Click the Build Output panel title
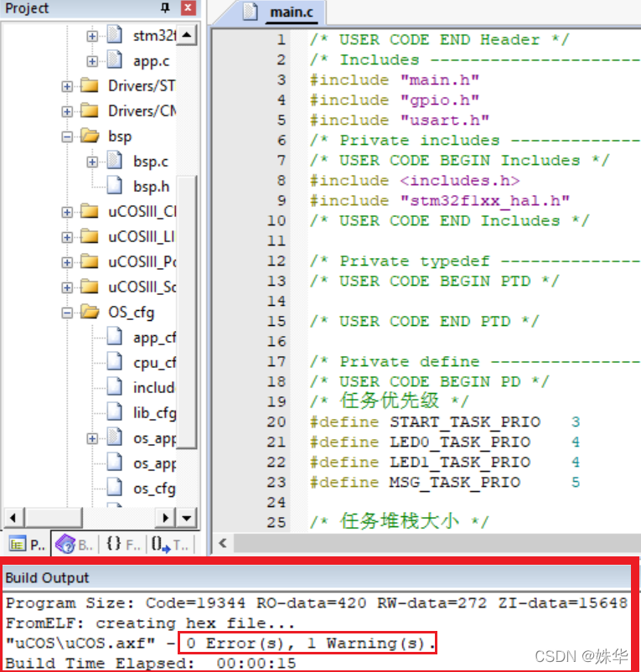Screen dimensions: 641x672 click(47, 577)
